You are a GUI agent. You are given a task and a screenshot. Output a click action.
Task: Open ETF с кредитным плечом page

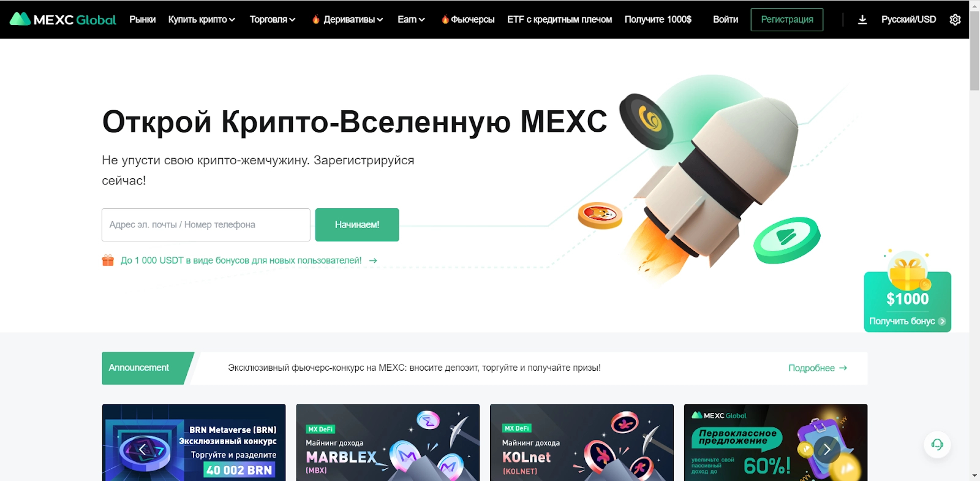(560, 20)
